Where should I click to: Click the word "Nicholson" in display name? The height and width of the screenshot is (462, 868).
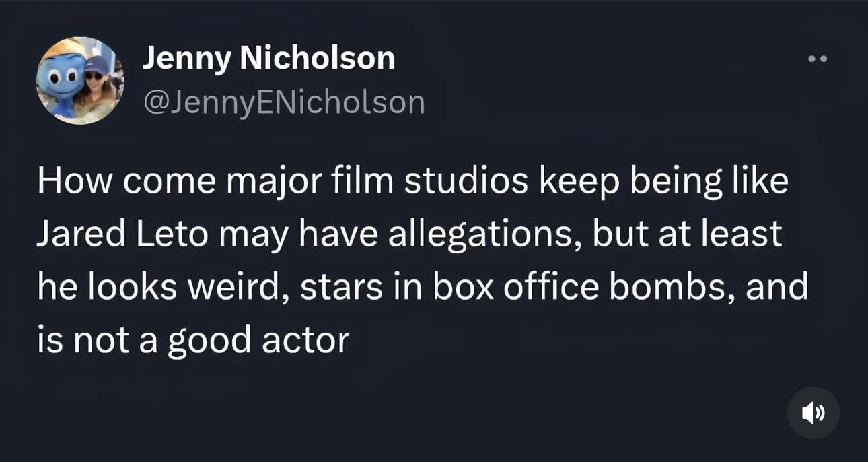tap(318, 59)
